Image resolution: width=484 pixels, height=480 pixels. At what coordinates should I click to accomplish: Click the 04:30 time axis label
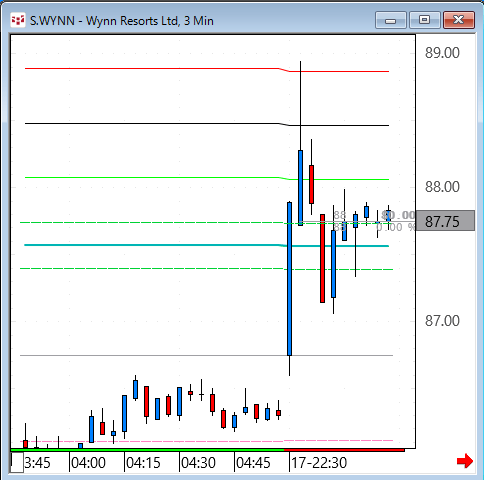198,463
